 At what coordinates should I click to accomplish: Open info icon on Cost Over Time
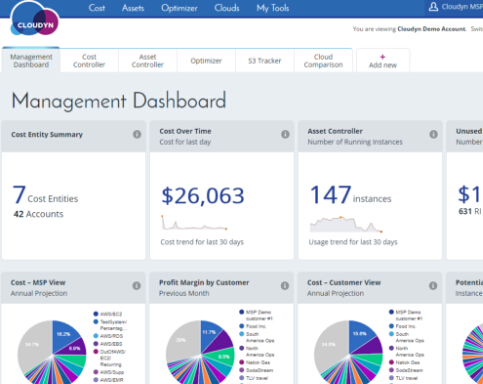pos(285,134)
